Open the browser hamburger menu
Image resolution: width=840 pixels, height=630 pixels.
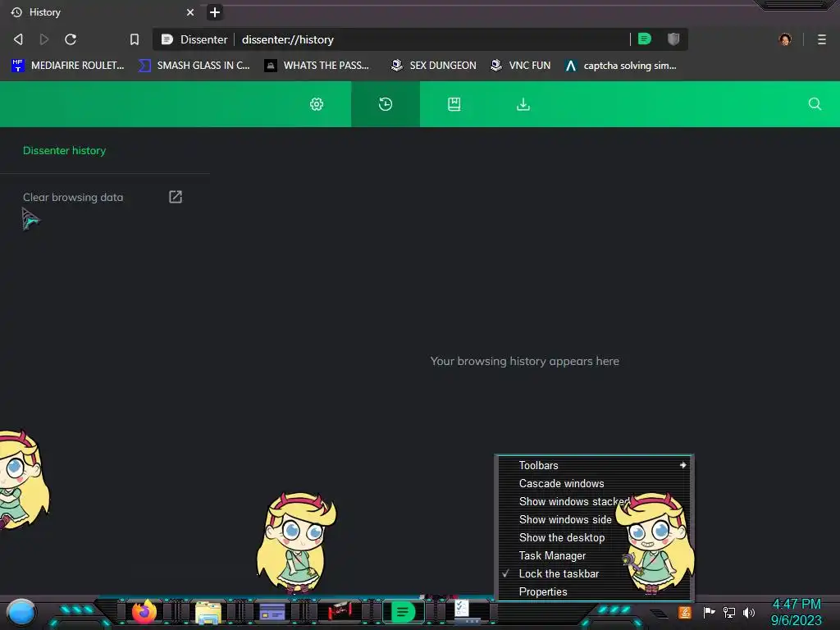[822, 39]
